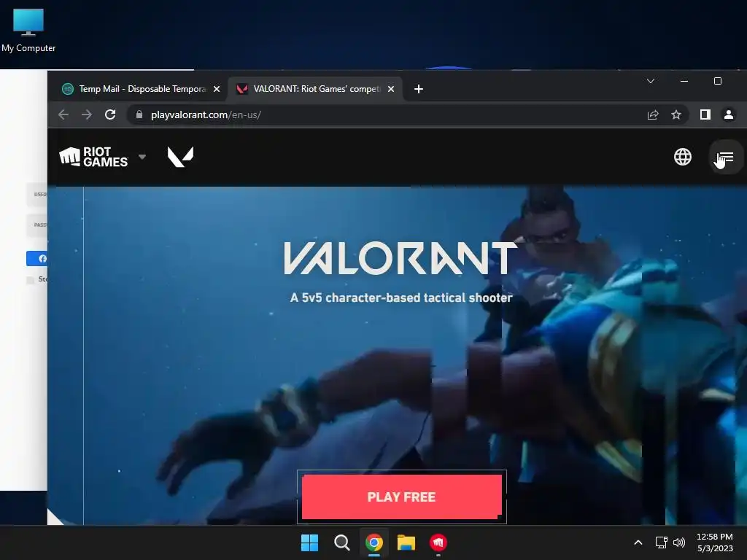Image resolution: width=747 pixels, height=560 pixels.
Task: Go forward in browser history
Action: point(87,114)
